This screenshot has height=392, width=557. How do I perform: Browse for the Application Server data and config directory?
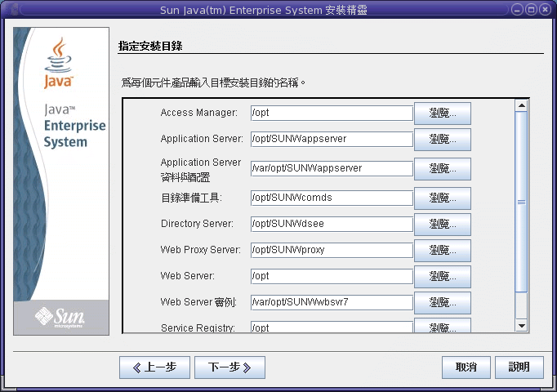[443, 169]
